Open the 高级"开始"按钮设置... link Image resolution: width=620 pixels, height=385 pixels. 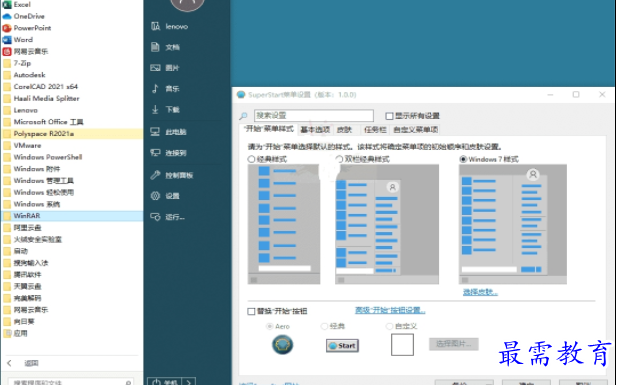[390, 310]
